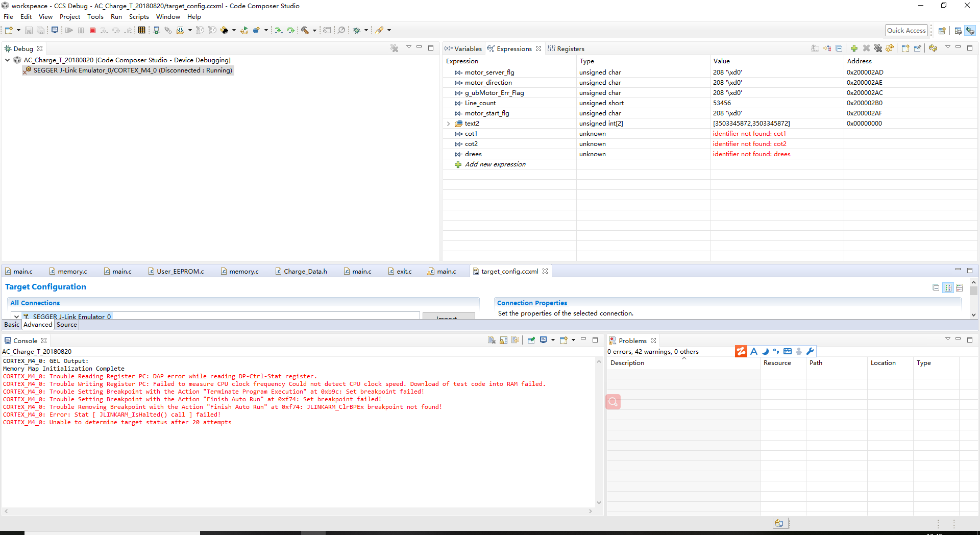
Task: Click the Collapse All icon in Expressions
Action: click(839, 48)
